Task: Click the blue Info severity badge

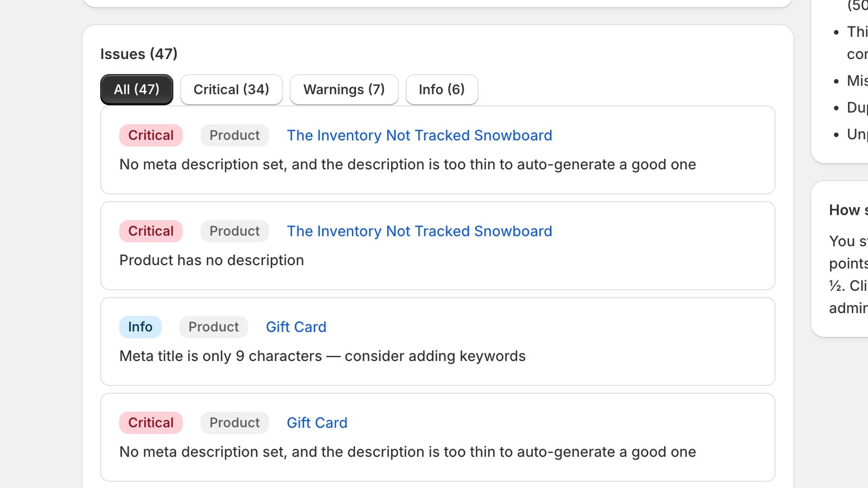Action: [x=140, y=327]
